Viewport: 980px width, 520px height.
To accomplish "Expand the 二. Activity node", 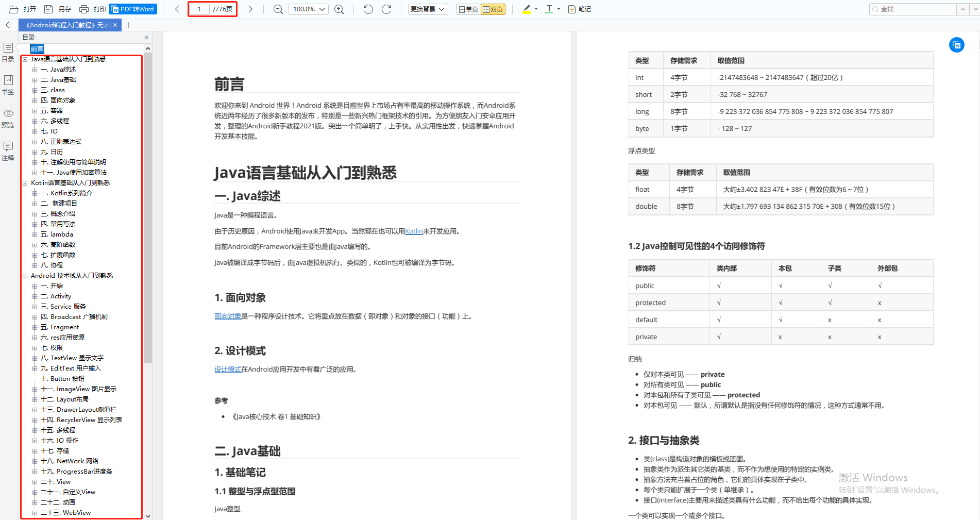I will pos(35,296).
